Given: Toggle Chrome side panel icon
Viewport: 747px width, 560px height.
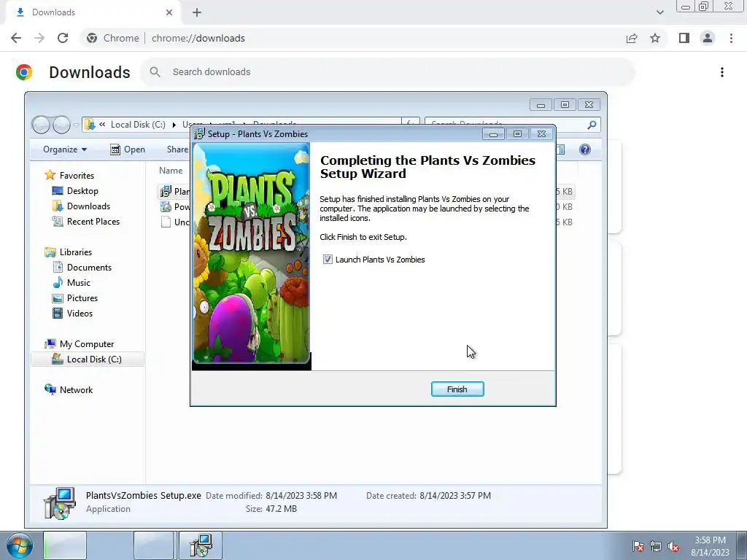Looking at the screenshot, I should tap(684, 38).
